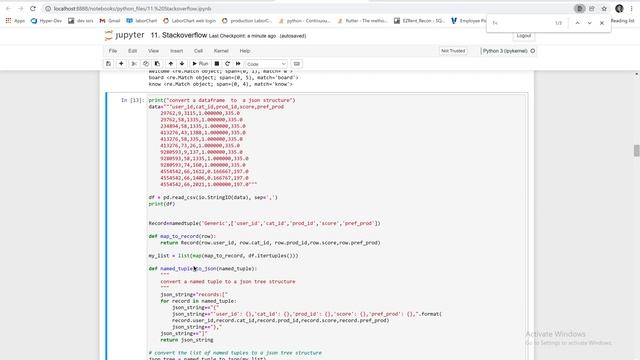The height and width of the screenshot is (360, 640).
Task: Open the cell type Code dropdown
Action: [x=266, y=64]
